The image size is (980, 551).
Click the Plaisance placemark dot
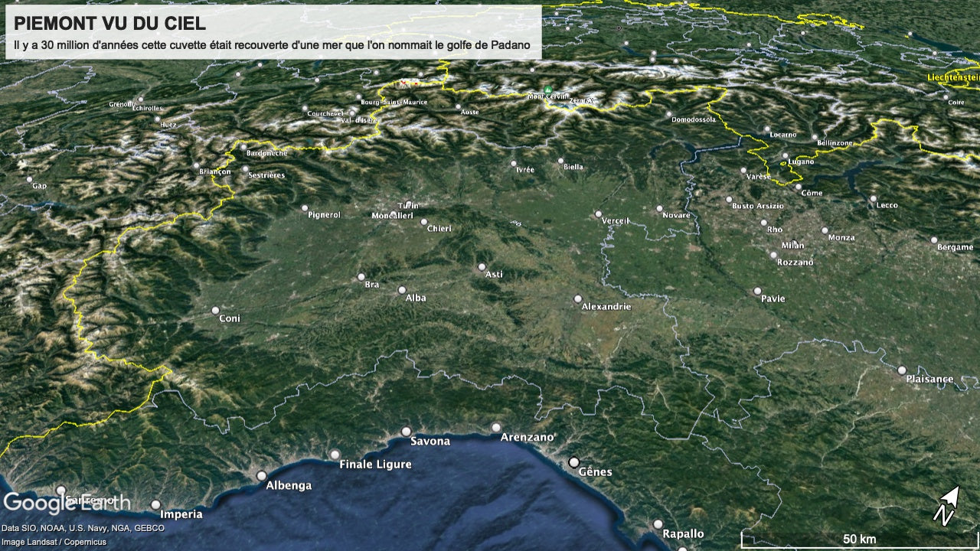902,370
